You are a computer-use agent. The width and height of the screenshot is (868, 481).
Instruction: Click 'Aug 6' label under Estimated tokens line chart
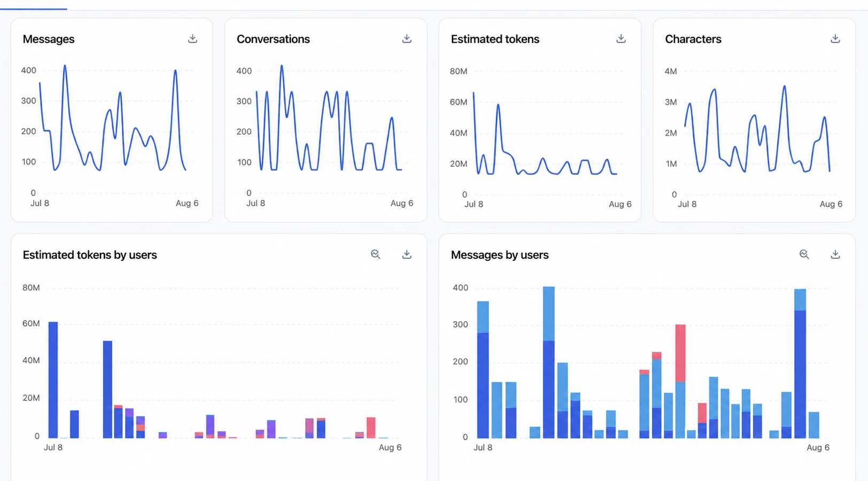point(620,204)
